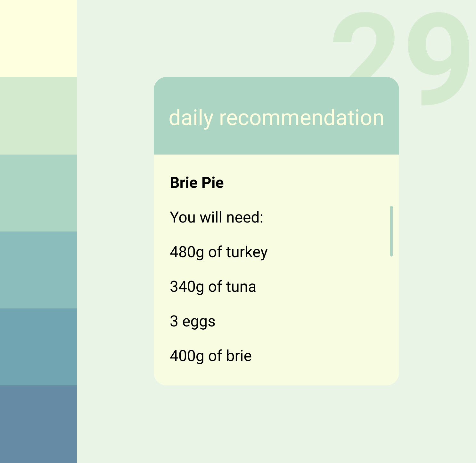Select the light green color swatch
The width and height of the screenshot is (476, 463).
(38, 116)
